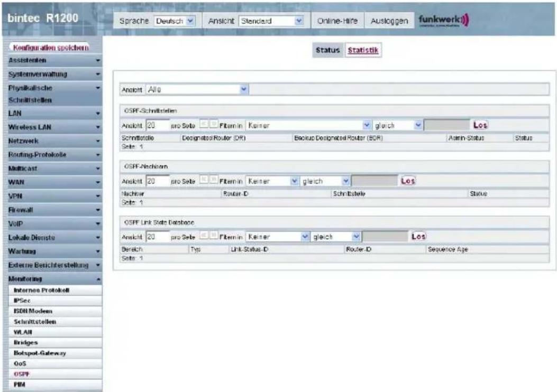The height and width of the screenshot is (392, 557).
Task: Open WLAN monitoring item
Action: click(55, 332)
